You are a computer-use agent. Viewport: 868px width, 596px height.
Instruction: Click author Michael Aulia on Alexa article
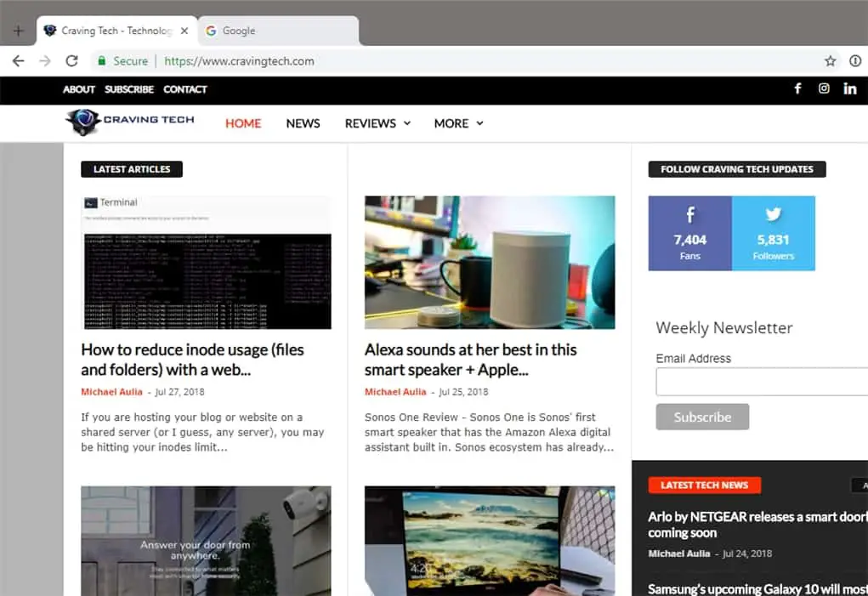[x=395, y=392]
